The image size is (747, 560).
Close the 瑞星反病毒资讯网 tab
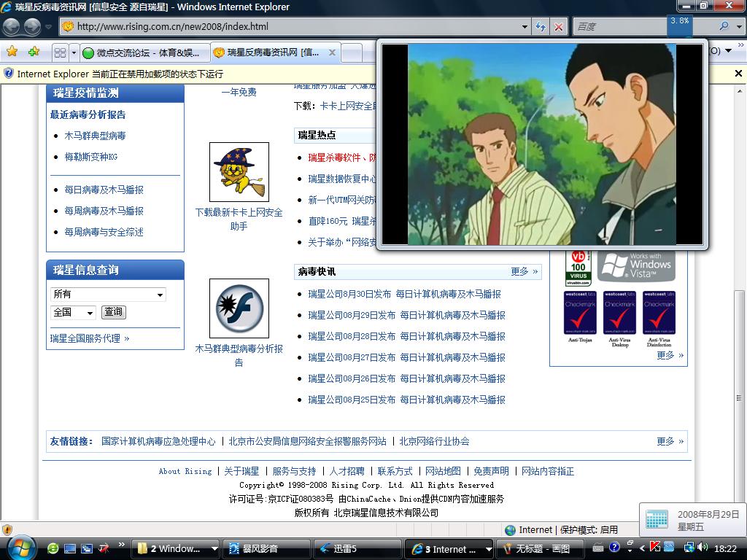point(332,52)
